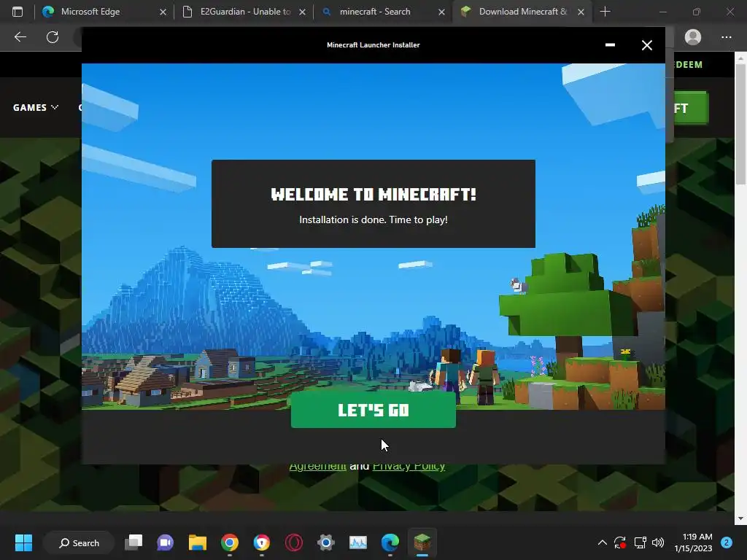The height and width of the screenshot is (560, 747).
Task: Click the page vertical scrollbar thumb
Action: (x=740, y=124)
